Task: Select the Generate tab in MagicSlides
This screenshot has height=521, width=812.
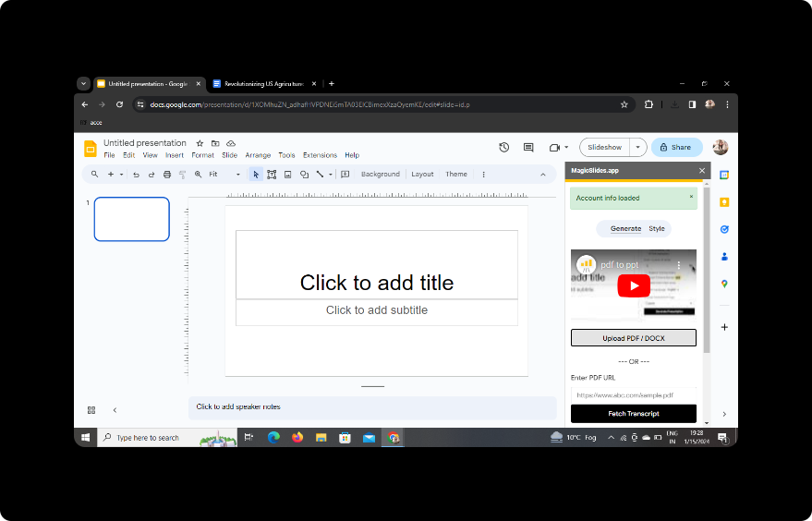Action: pyautogui.click(x=625, y=229)
